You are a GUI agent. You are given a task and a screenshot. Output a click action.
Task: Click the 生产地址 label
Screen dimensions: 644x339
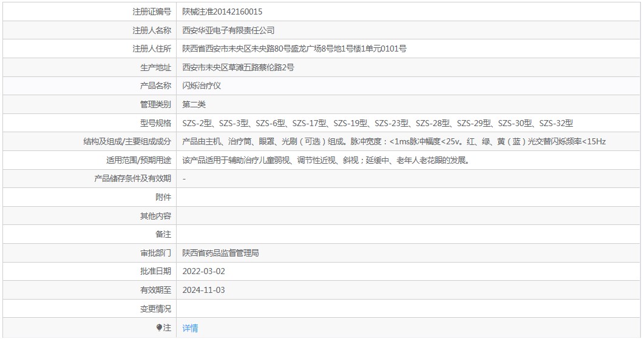click(x=155, y=67)
